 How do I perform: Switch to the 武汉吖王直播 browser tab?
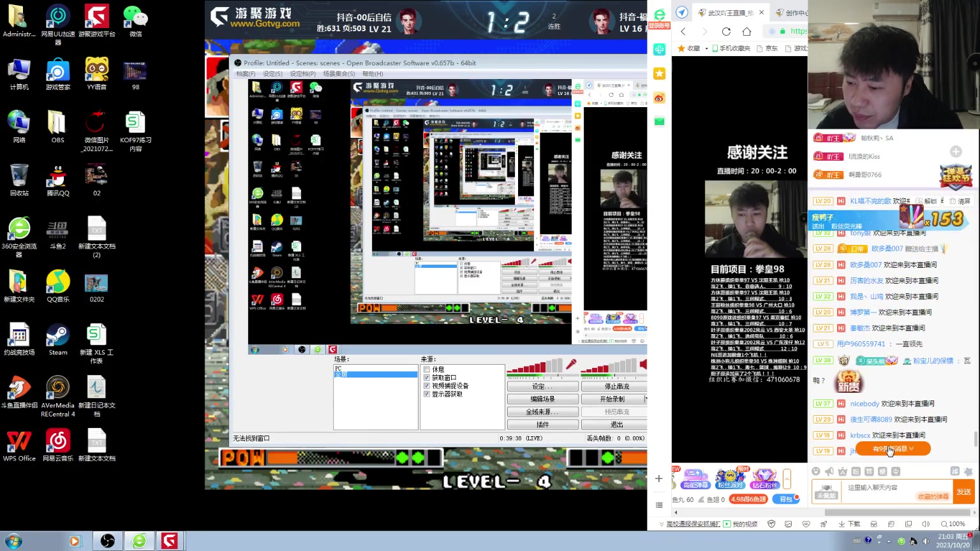click(x=730, y=12)
